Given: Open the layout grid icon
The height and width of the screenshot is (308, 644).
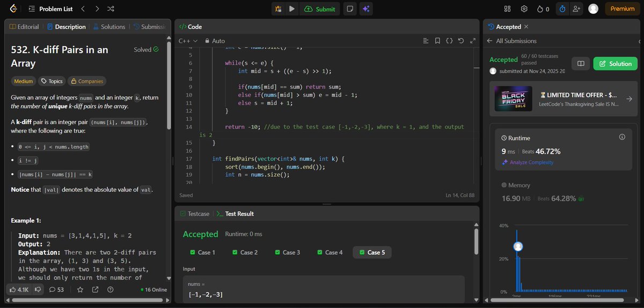Looking at the screenshot, I should tap(508, 9).
